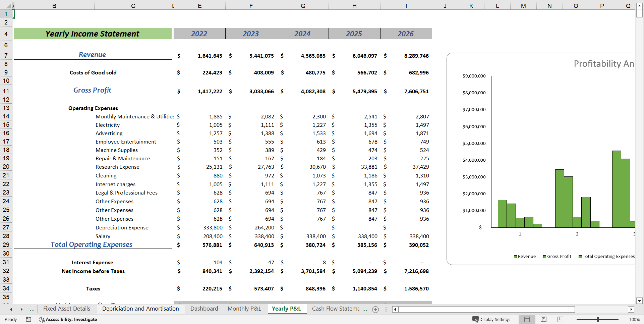Switch to Page Layout view
The width and height of the screenshot is (644, 324).
[x=544, y=319]
